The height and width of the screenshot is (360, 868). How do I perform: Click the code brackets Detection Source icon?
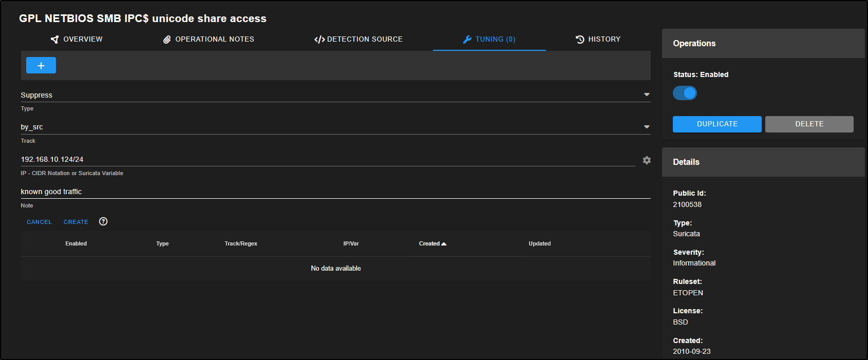pyautogui.click(x=319, y=40)
